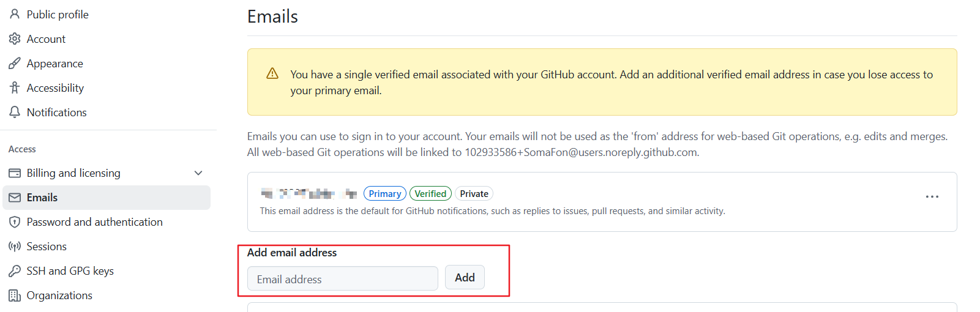Click the SSH key icon
Screen dimensions: 980x312
[x=15, y=271]
